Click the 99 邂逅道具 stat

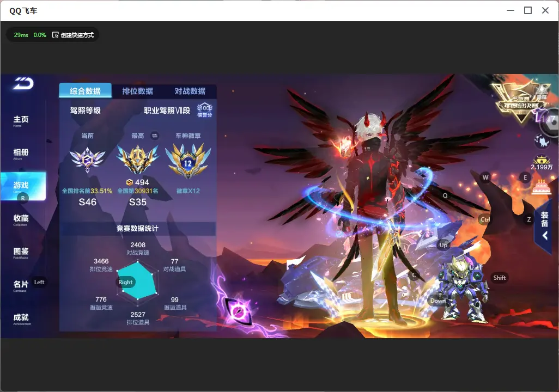[x=175, y=303]
